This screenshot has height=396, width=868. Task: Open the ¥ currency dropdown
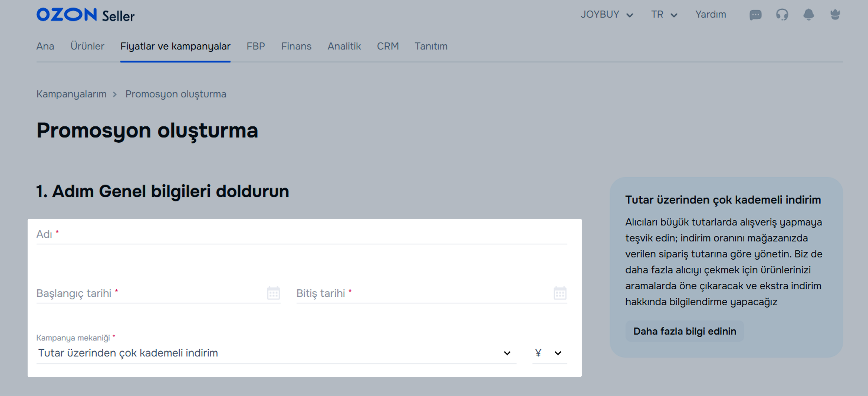tap(549, 353)
